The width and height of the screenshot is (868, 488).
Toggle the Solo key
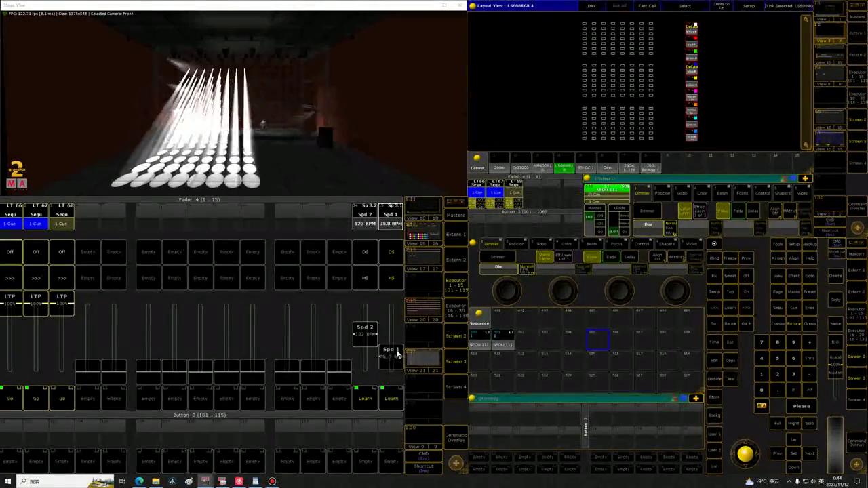click(x=809, y=424)
